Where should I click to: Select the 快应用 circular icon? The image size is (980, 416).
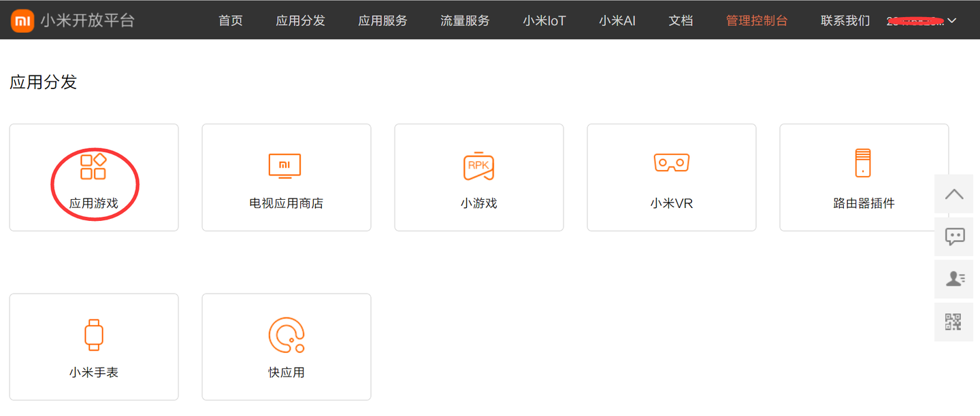pyautogui.click(x=286, y=334)
